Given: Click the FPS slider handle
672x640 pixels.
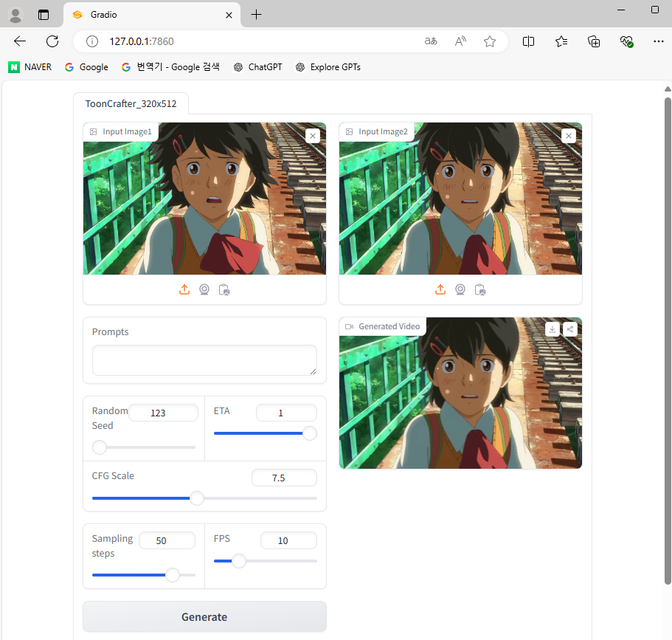Looking at the screenshot, I should (239, 561).
